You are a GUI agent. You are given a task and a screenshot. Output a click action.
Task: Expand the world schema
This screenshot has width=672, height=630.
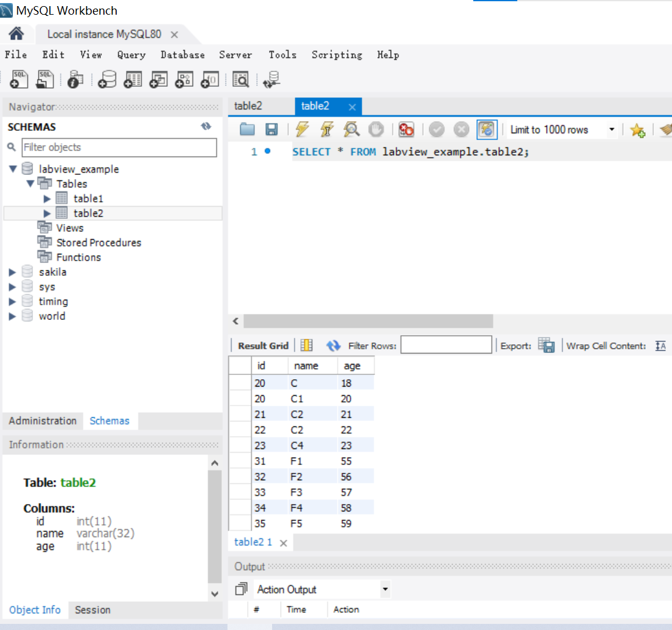coord(12,316)
